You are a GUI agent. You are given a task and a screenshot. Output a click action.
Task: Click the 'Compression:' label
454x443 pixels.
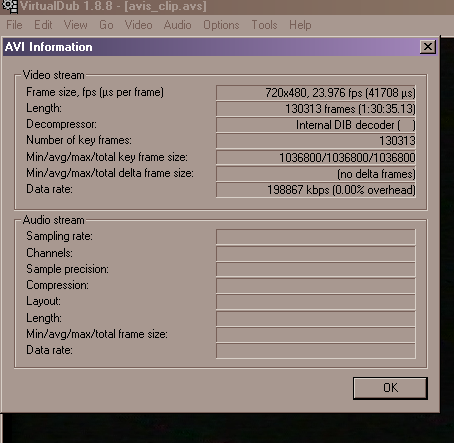tap(57, 285)
